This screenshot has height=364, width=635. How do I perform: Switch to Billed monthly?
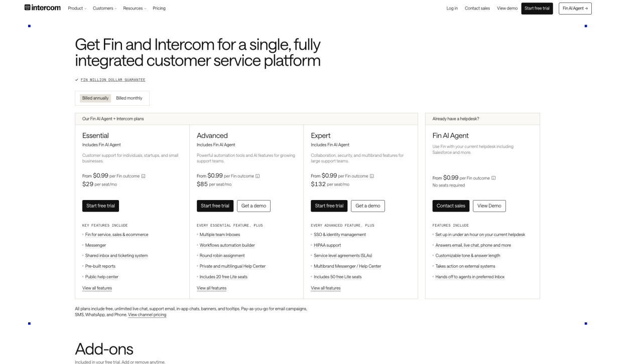(129, 98)
